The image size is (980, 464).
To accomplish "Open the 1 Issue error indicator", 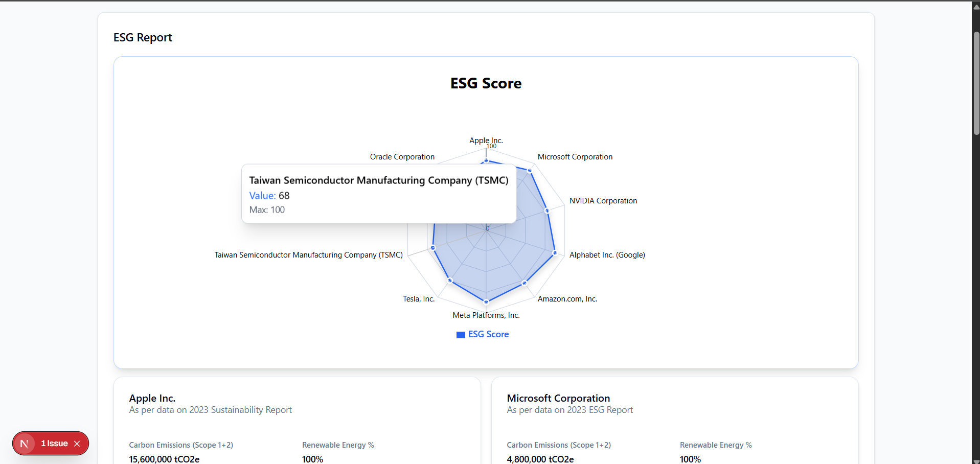I will coord(54,444).
